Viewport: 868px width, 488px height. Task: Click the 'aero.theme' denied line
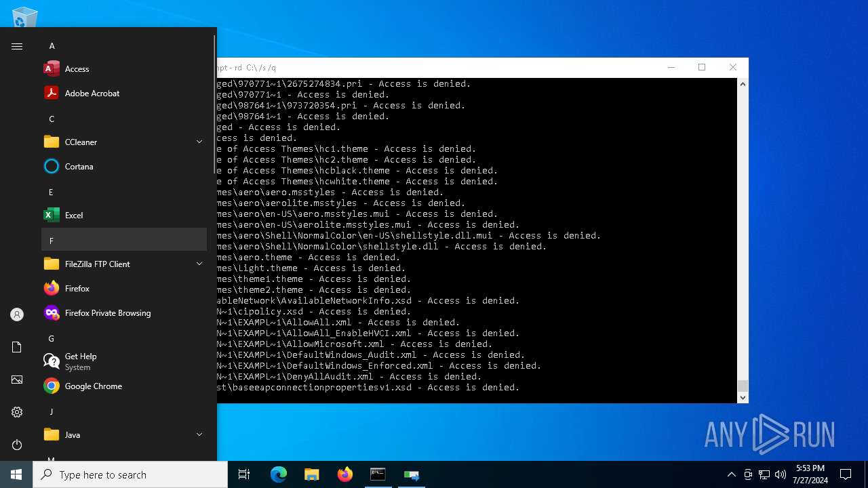click(x=309, y=258)
